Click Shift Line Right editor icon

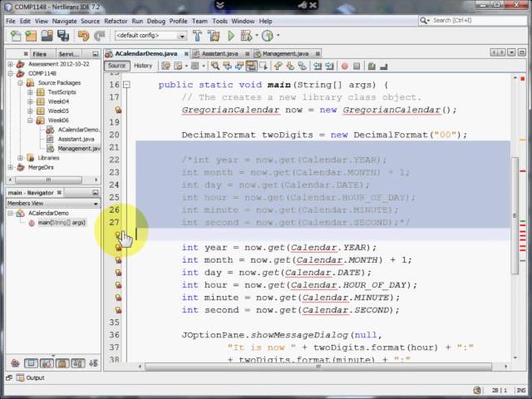point(329,66)
